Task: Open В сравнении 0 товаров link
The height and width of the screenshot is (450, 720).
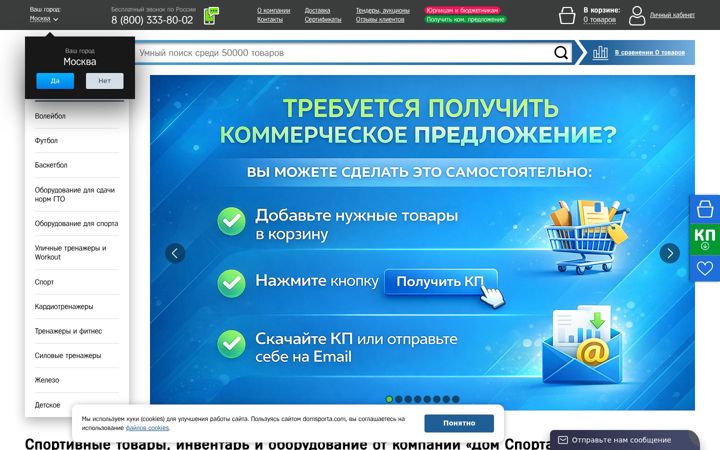Action: (x=649, y=52)
